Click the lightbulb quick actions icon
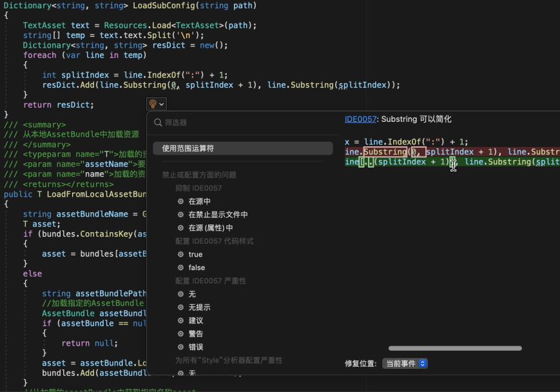 coord(153,104)
